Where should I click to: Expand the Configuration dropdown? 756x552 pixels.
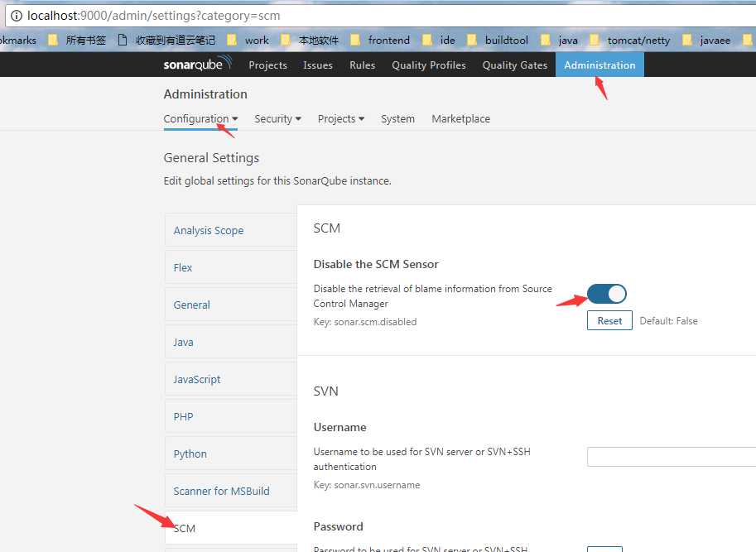click(x=200, y=118)
